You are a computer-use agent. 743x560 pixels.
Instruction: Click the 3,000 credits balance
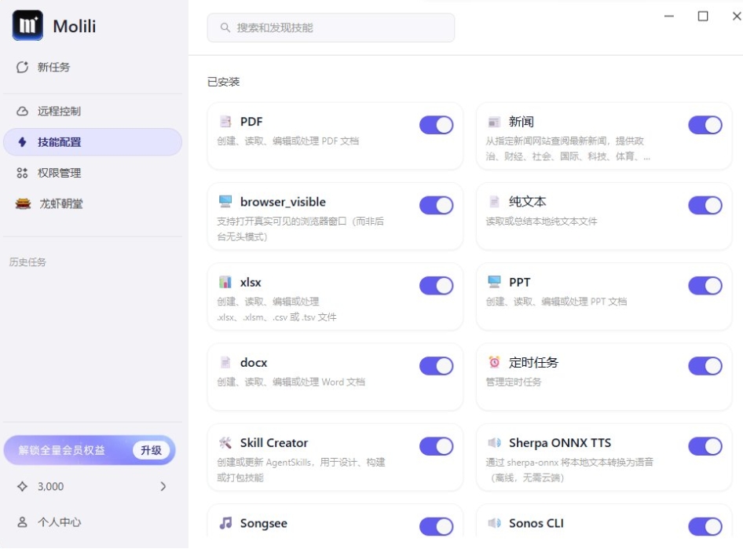click(x=51, y=487)
